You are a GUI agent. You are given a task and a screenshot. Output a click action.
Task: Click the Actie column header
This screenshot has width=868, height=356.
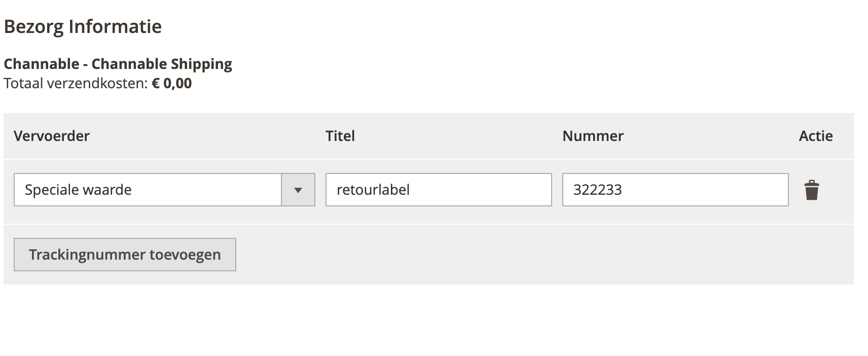[x=815, y=136]
